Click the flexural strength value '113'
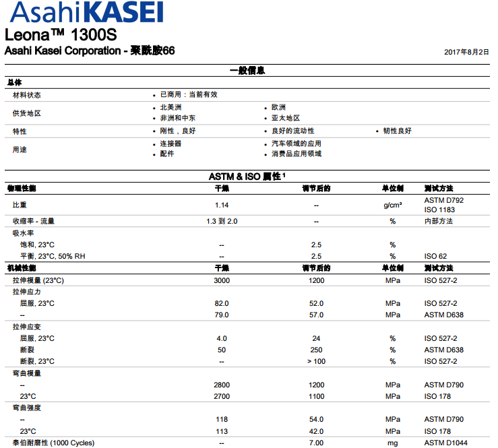Image resolution: width=498 pixels, height=448 pixels. pos(222,431)
